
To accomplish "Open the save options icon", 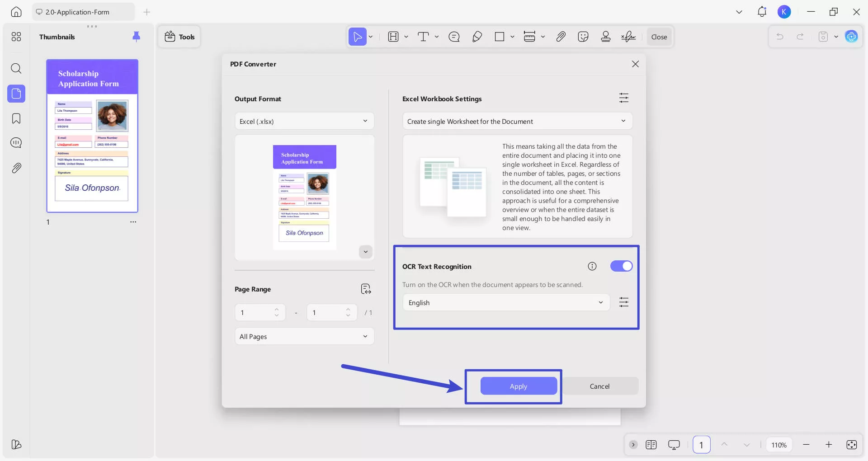I will click(x=823, y=37).
